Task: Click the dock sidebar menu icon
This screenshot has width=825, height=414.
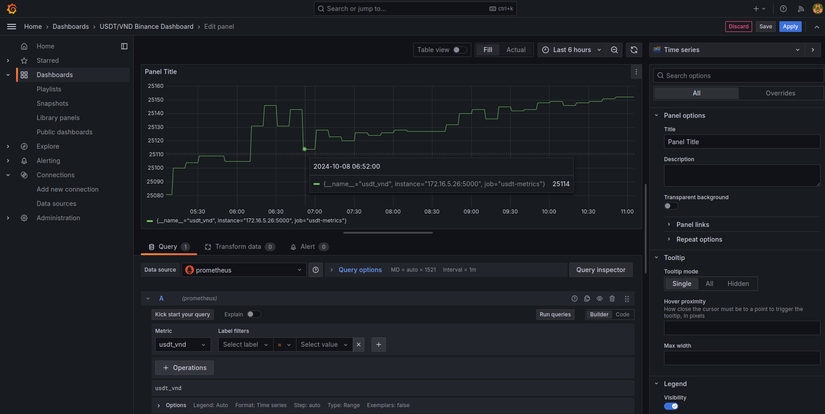Action: tap(124, 46)
